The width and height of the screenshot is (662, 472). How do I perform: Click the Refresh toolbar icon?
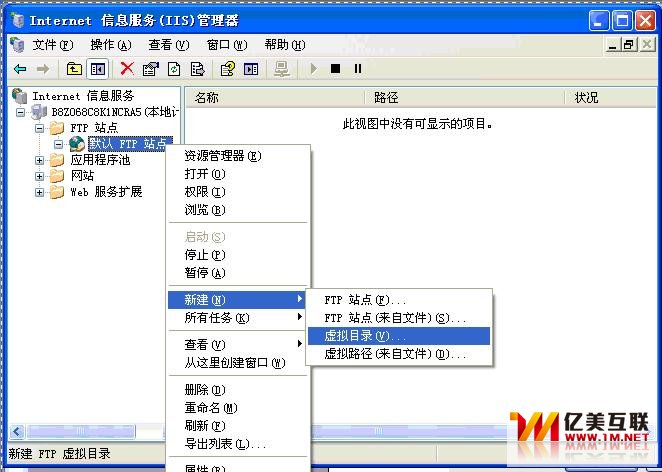pos(174,69)
